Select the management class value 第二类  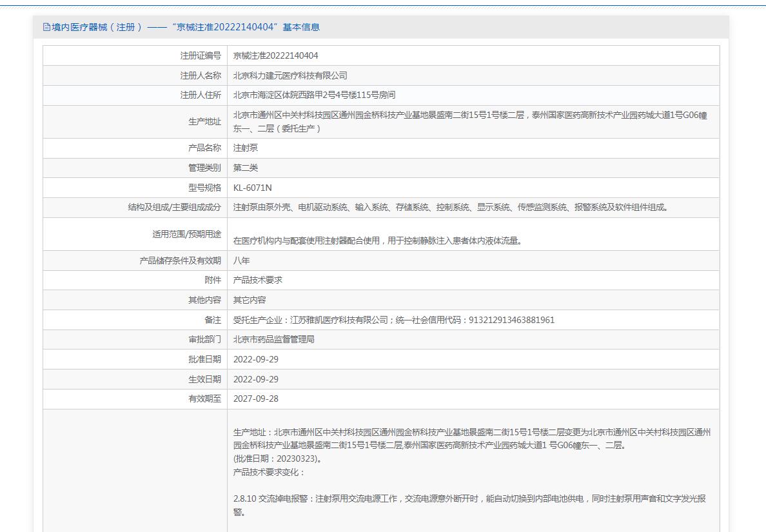(x=245, y=168)
